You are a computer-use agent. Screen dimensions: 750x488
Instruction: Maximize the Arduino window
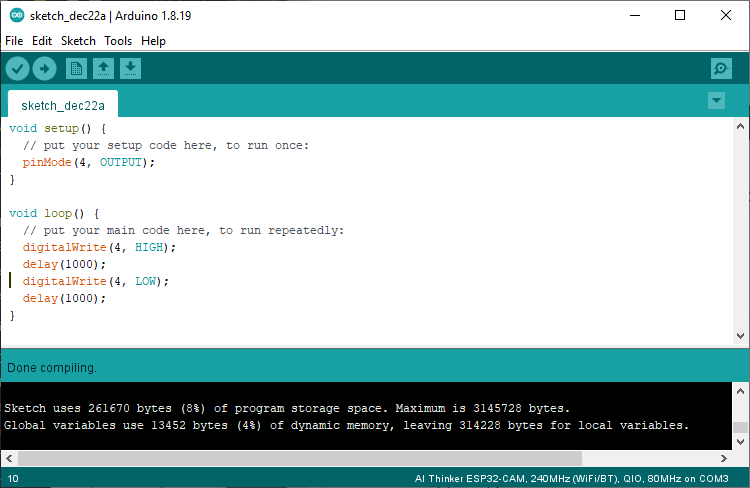pyautogui.click(x=680, y=15)
